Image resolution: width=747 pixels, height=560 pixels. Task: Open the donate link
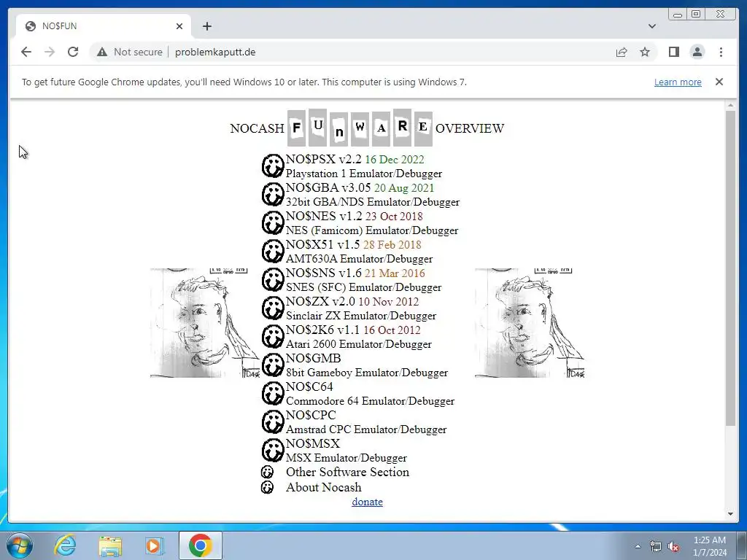[368, 502]
